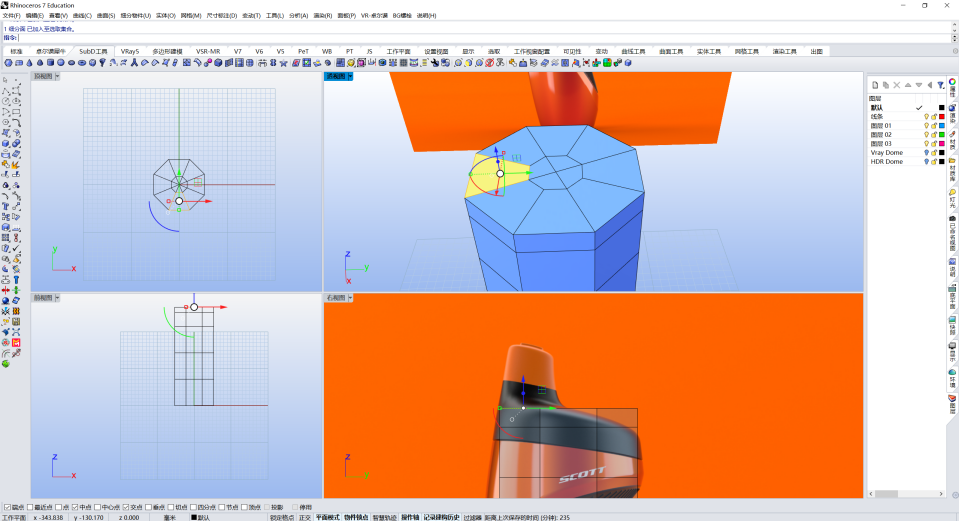Click the SubD cone tool icon
Image resolution: width=959 pixels, height=521 pixels.
click(x=29, y=63)
